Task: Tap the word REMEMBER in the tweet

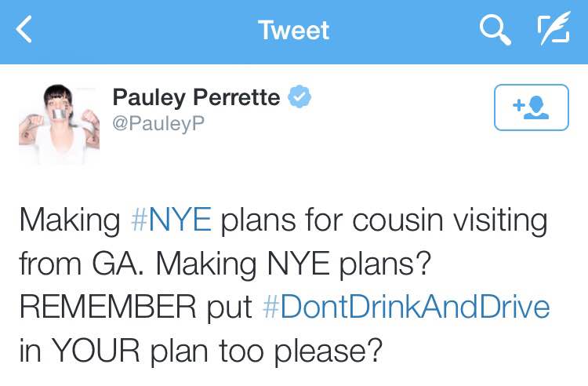Action: coord(107,307)
